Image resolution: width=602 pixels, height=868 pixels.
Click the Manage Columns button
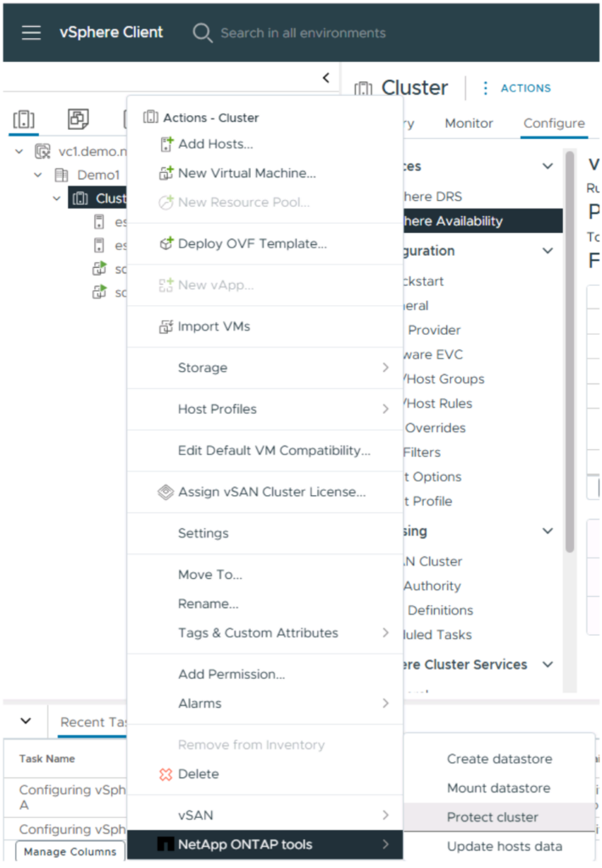point(70,851)
